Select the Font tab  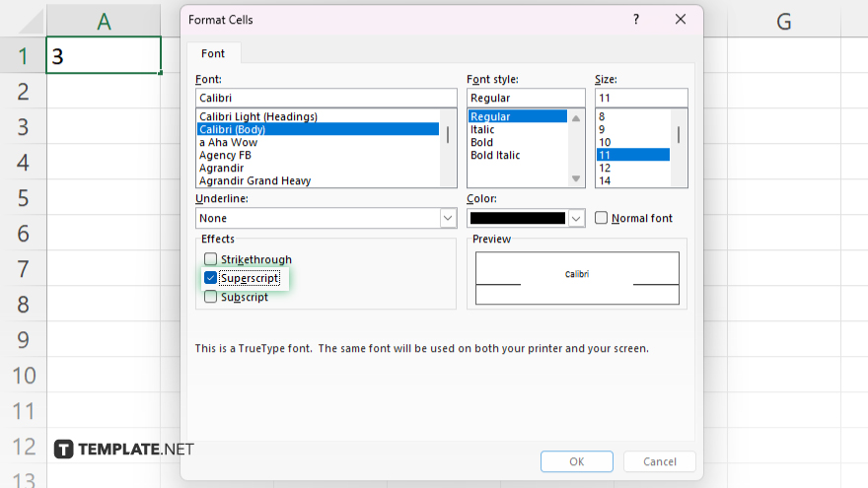click(x=212, y=53)
